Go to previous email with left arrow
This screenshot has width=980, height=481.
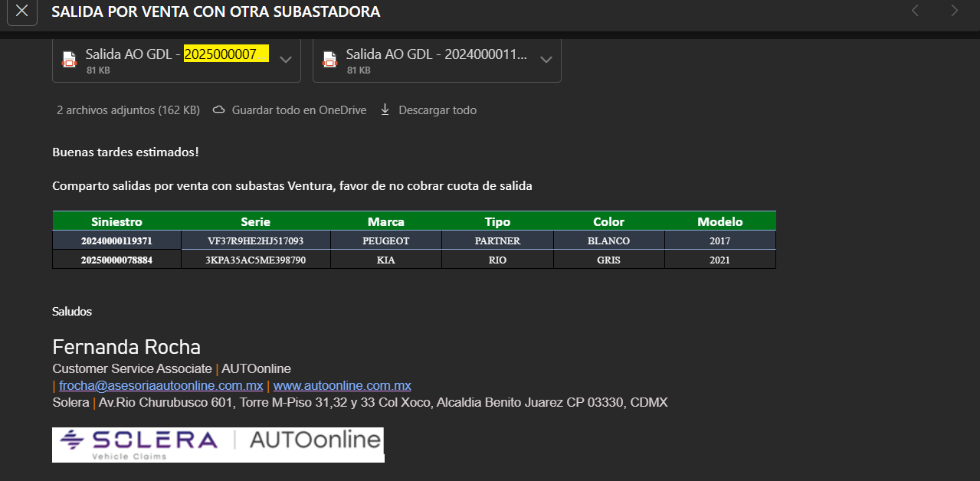(915, 11)
